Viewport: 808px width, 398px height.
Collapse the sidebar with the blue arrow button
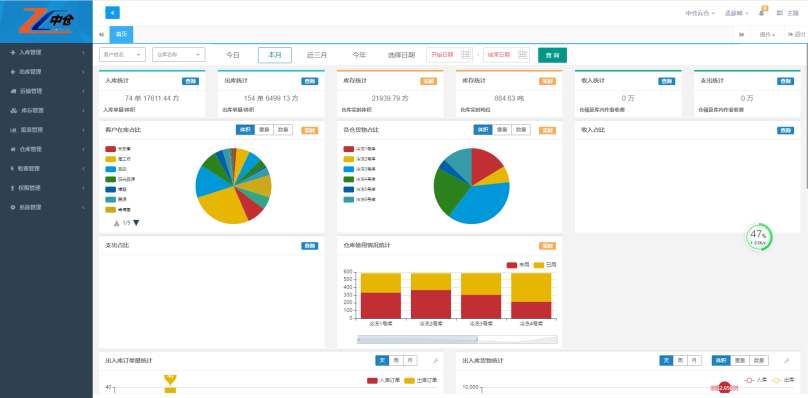112,13
